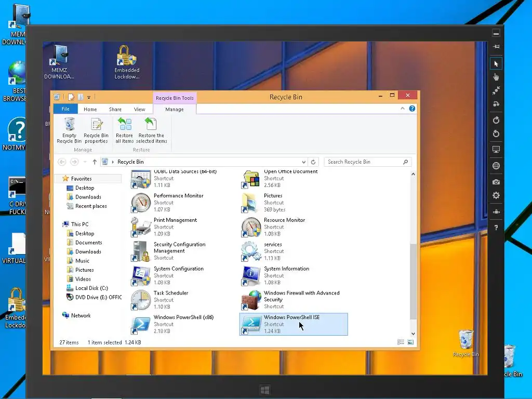The height and width of the screenshot is (399, 532).
Task: Select Favorites in the navigation pane
Action: [82, 179]
